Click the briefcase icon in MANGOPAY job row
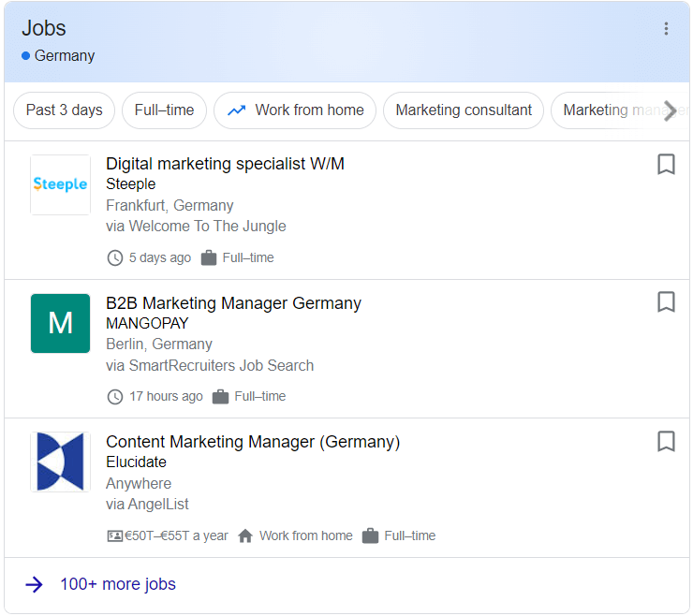 [x=220, y=396]
